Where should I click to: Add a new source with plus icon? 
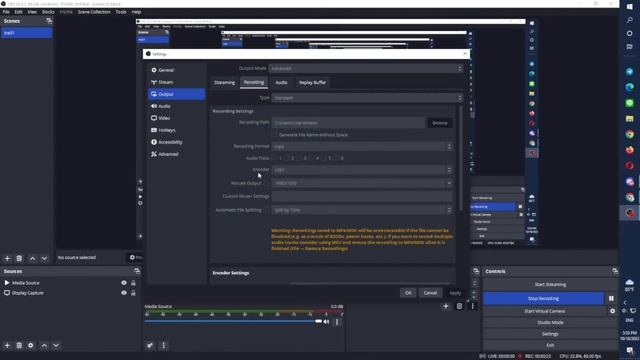pyautogui.click(x=7, y=345)
